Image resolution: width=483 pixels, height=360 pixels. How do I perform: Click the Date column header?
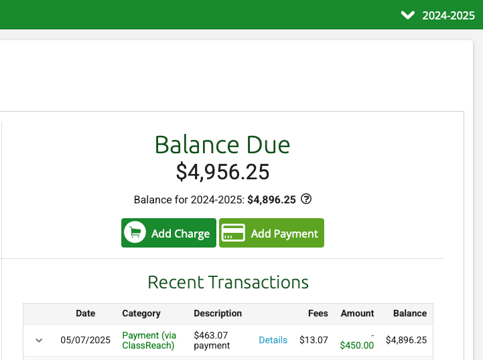click(85, 313)
